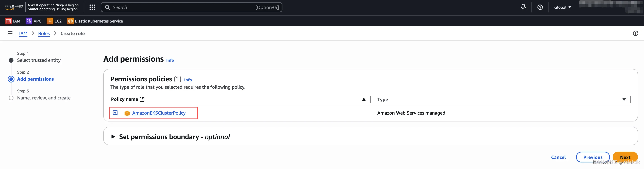Viewport: 644px width, 169px height.
Task: Click the Next button
Action: click(x=625, y=157)
